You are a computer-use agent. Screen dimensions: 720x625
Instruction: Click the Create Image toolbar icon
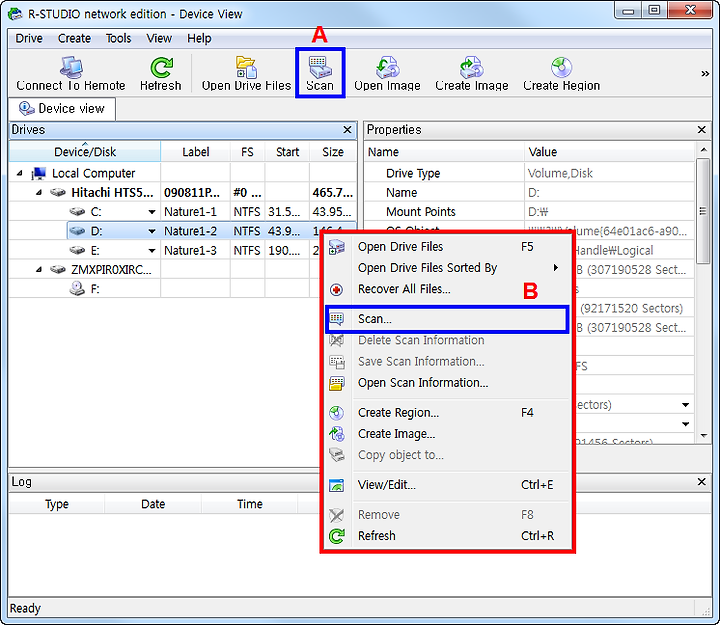click(x=472, y=73)
